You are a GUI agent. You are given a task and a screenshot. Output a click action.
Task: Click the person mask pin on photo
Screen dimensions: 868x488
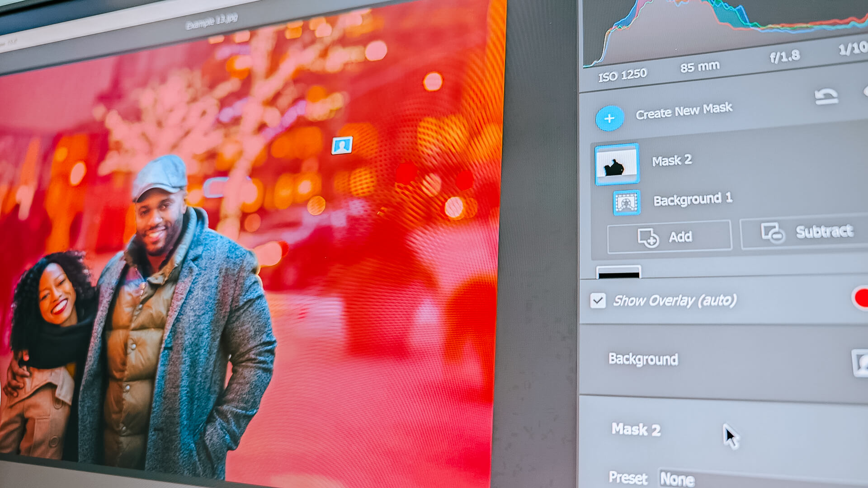point(342,145)
